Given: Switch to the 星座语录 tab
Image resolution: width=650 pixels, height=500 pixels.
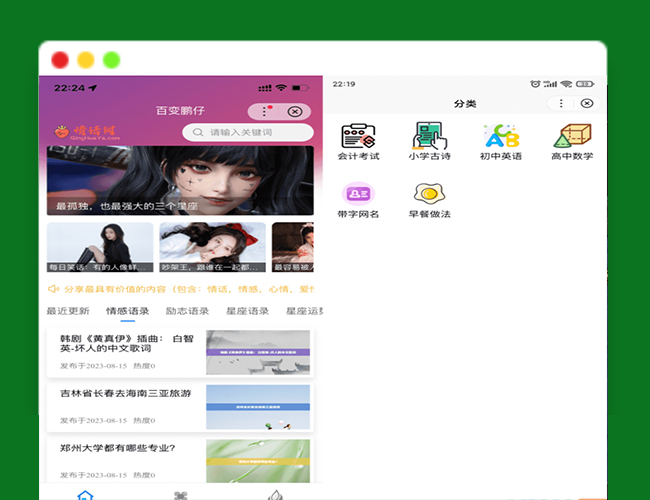Looking at the screenshot, I should (247, 311).
